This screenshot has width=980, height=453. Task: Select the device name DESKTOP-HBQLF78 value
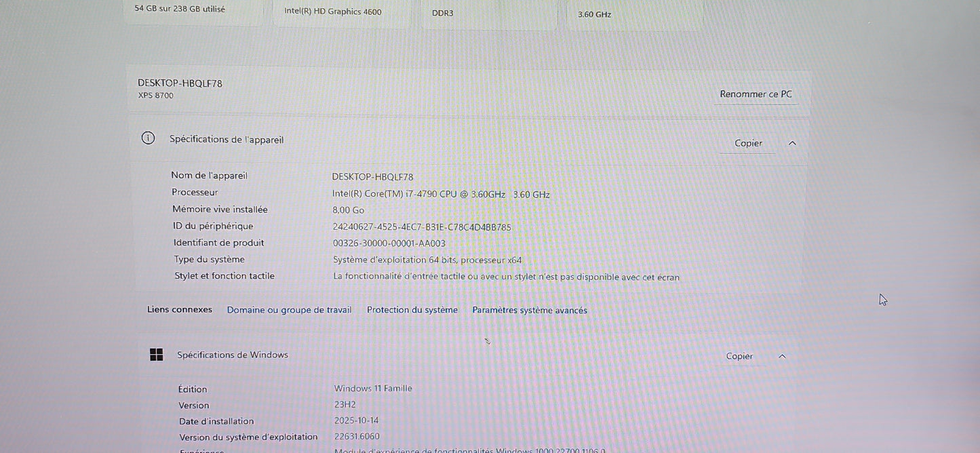[x=374, y=176]
